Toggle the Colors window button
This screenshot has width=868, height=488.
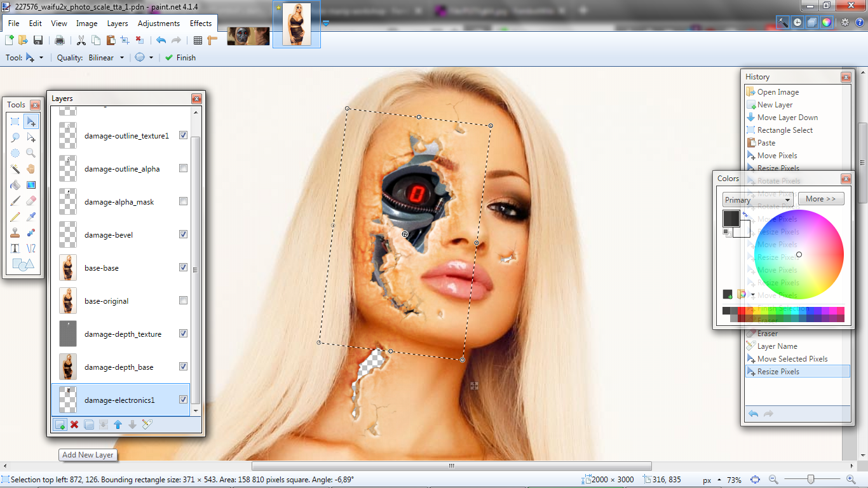tap(827, 22)
